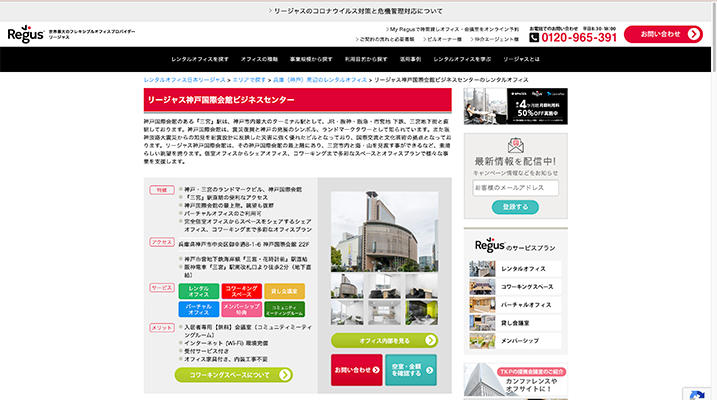The height and width of the screenshot is (400, 717).
Task: Click the Regus logo in the header
Action: click(24, 35)
